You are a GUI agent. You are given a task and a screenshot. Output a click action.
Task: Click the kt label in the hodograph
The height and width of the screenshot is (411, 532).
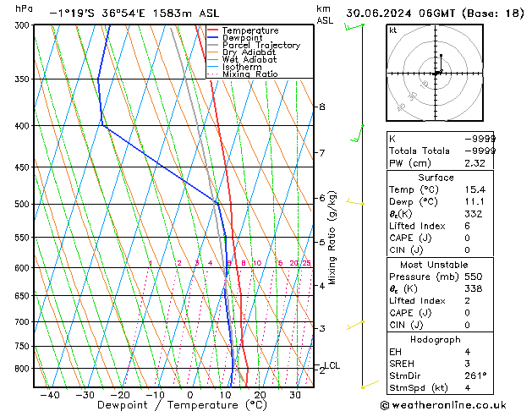coord(393,30)
